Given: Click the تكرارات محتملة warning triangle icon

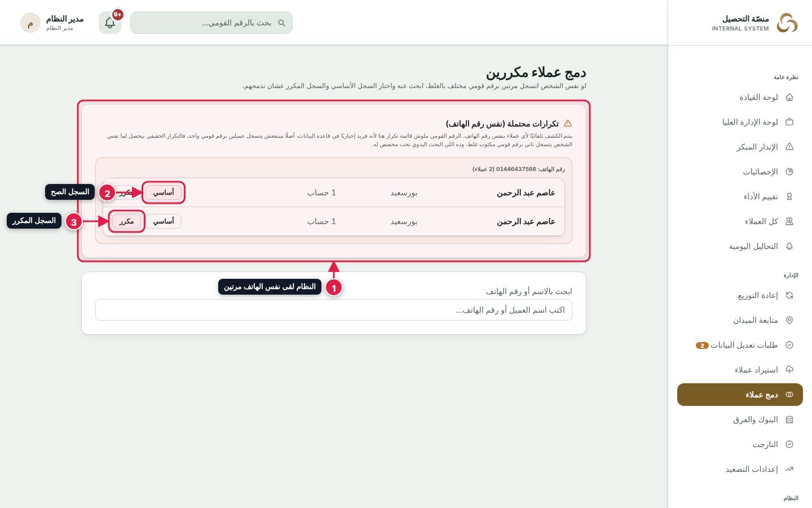Looking at the screenshot, I should click(x=568, y=124).
